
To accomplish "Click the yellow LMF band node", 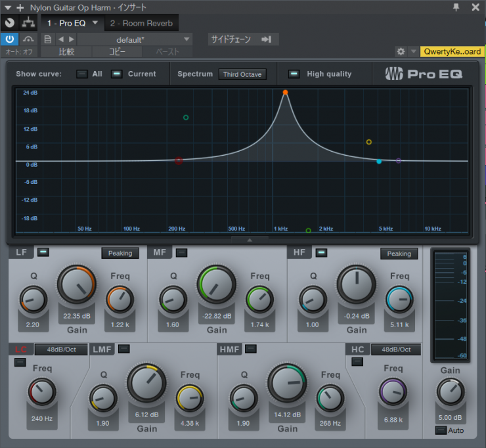I will coord(369,142).
